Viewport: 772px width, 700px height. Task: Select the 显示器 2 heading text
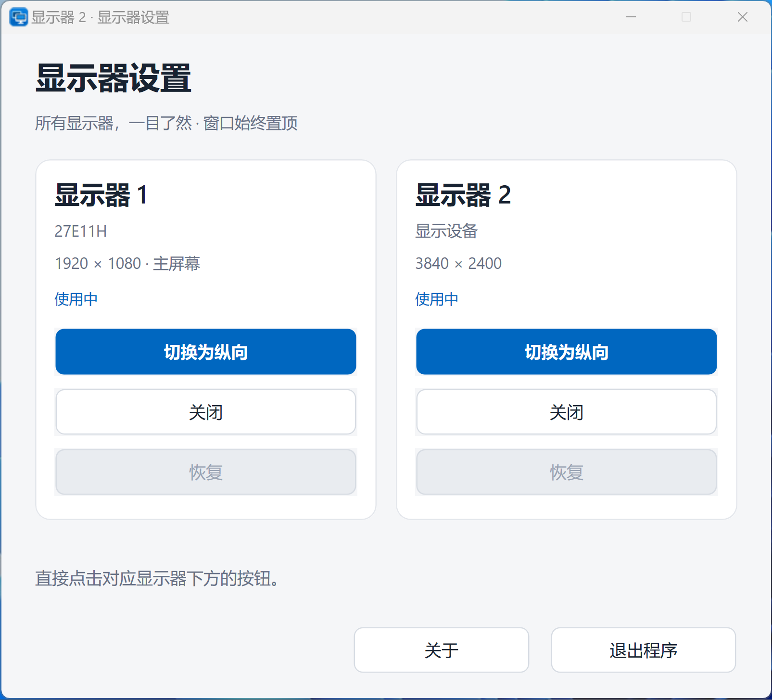click(463, 195)
